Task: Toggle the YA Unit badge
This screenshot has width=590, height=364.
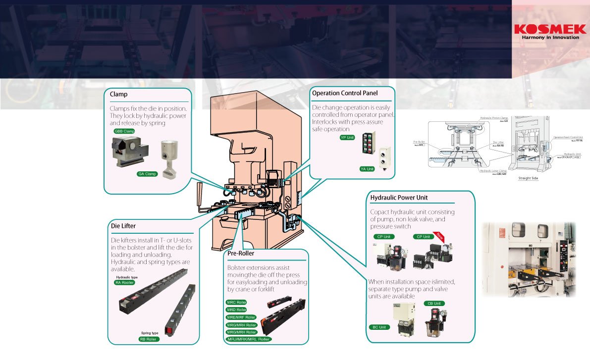Action: 367,169
